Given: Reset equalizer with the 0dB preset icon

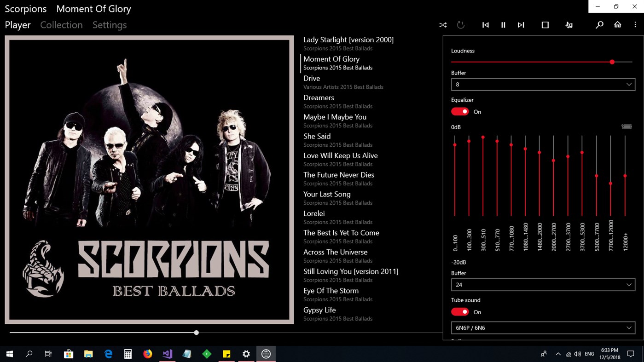Looking at the screenshot, I should [627, 126].
